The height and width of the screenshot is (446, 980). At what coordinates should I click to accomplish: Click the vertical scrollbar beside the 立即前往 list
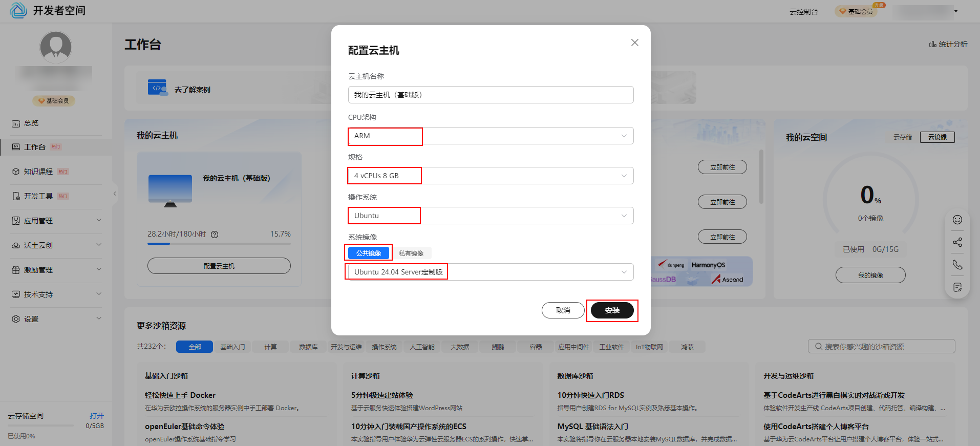[x=761, y=177]
